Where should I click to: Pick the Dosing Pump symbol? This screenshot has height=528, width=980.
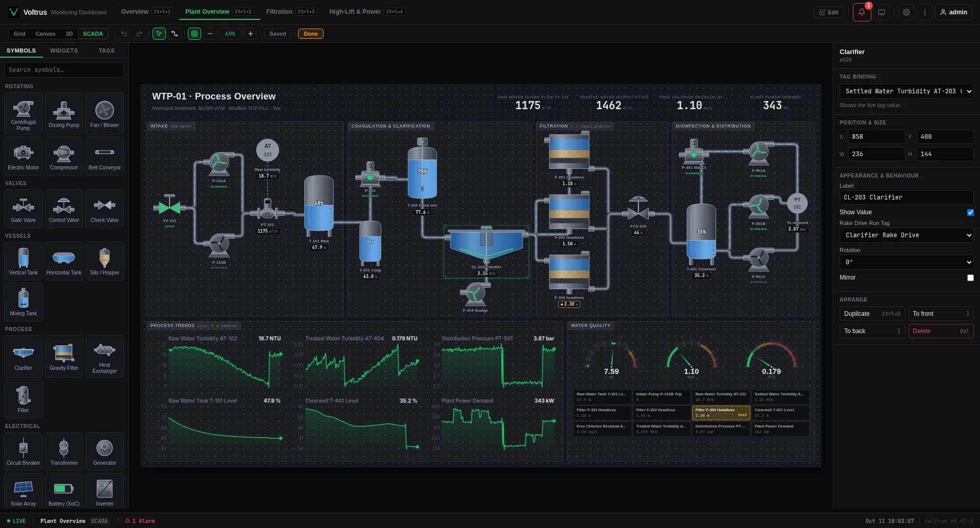coord(64,113)
